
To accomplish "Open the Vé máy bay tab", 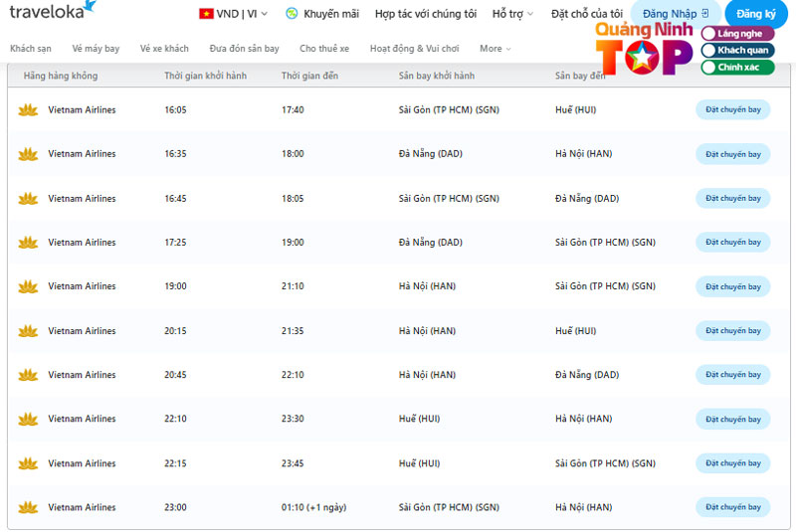I will point(96,49).
